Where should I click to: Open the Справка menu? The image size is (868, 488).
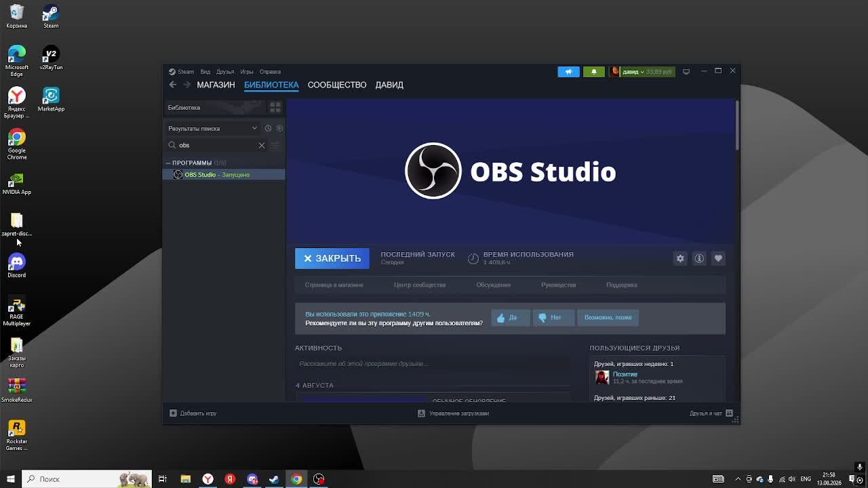coord(270,71)
